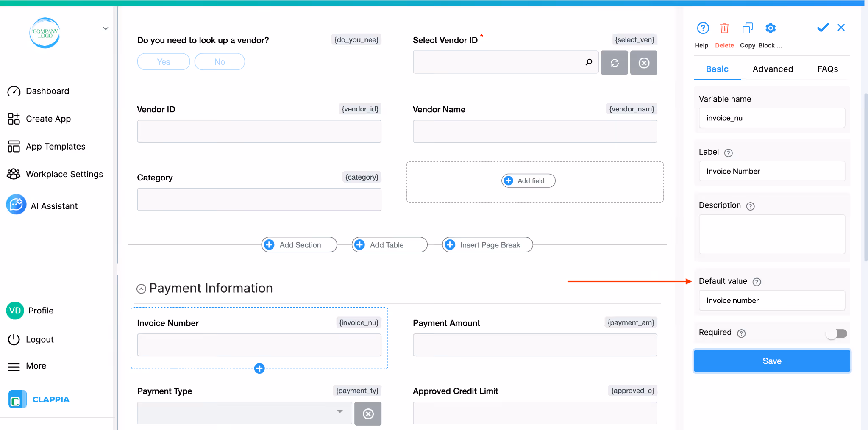Click the Logout power icon
868x430 pixels.
[x=14, y=339]
